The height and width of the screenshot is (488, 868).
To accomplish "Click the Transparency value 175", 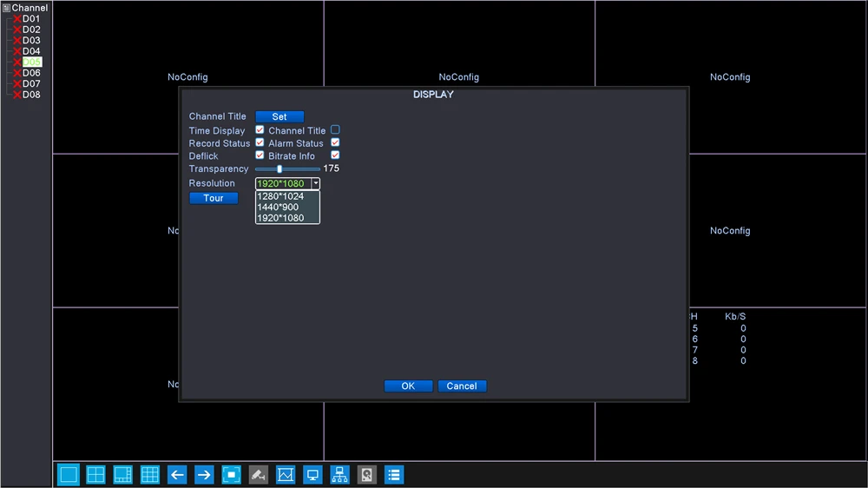I will [331, 168].
